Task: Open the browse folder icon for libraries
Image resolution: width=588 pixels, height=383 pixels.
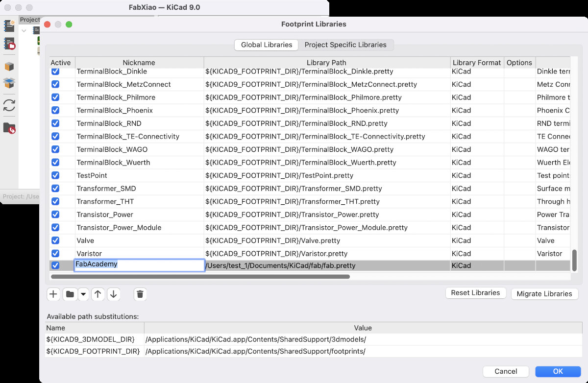Action: (70, 294)
